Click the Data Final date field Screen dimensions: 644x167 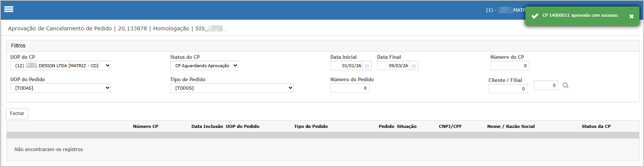click(393, 66)
